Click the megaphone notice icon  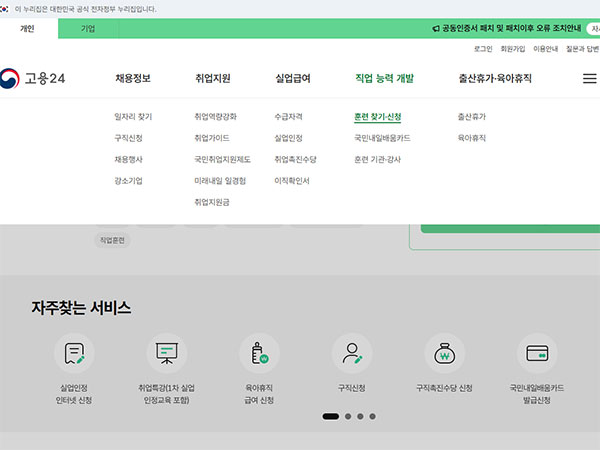435,29
